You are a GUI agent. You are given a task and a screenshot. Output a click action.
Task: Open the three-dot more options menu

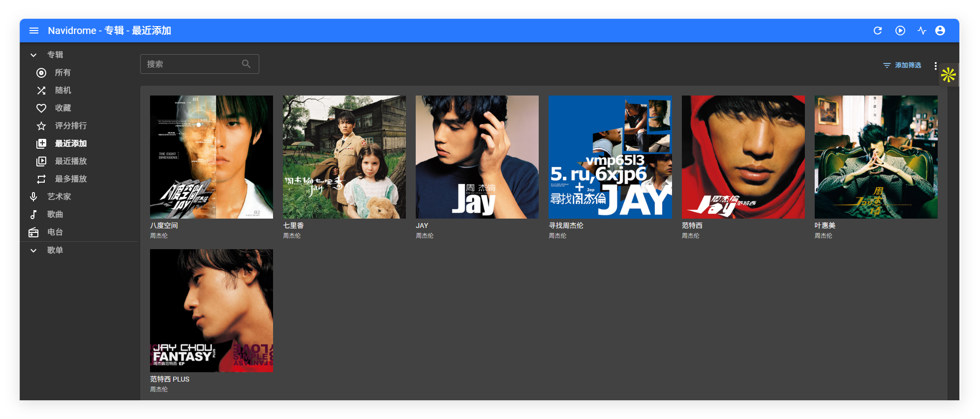pos(935,66)
